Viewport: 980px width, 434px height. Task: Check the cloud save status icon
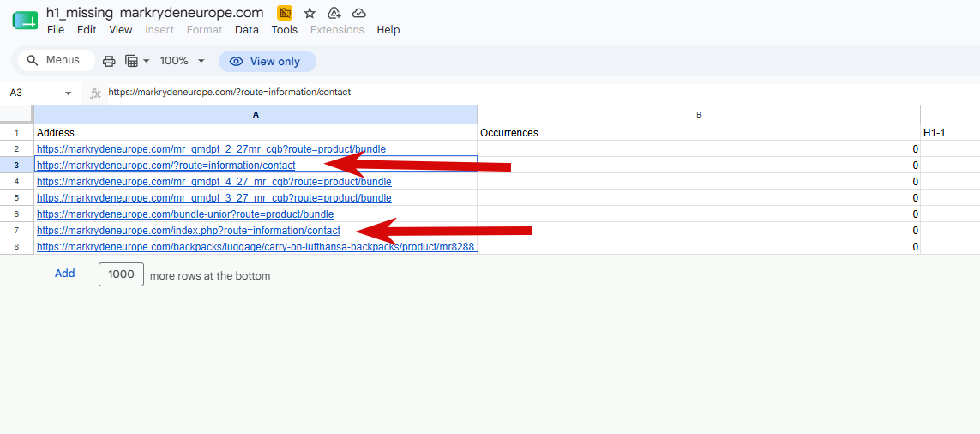pyautogui.click(x=358, y=13)
